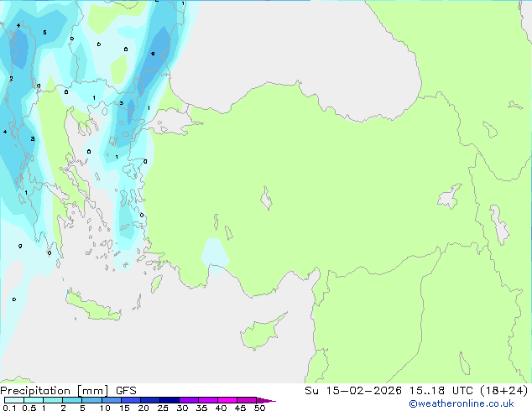Click the above-50 mm legend arrow tip
The height and width of the screenshot is (411, 532).
(x=266, y=400)
